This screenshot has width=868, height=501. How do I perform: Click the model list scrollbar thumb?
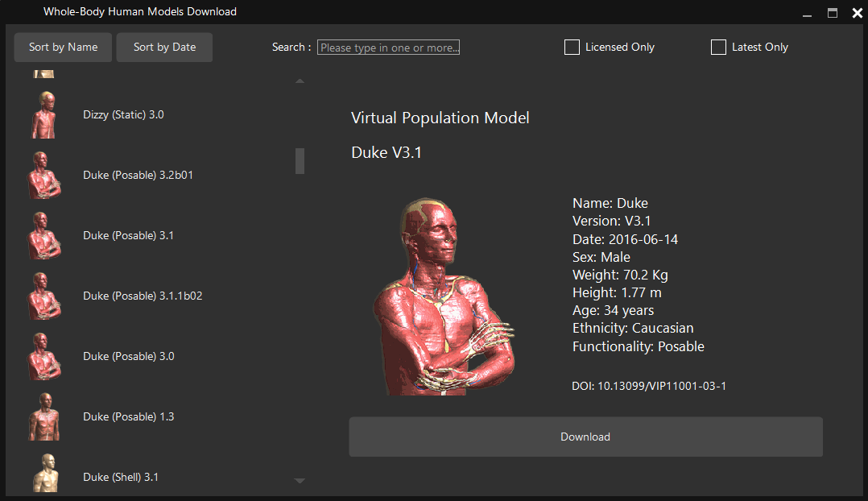300,161
